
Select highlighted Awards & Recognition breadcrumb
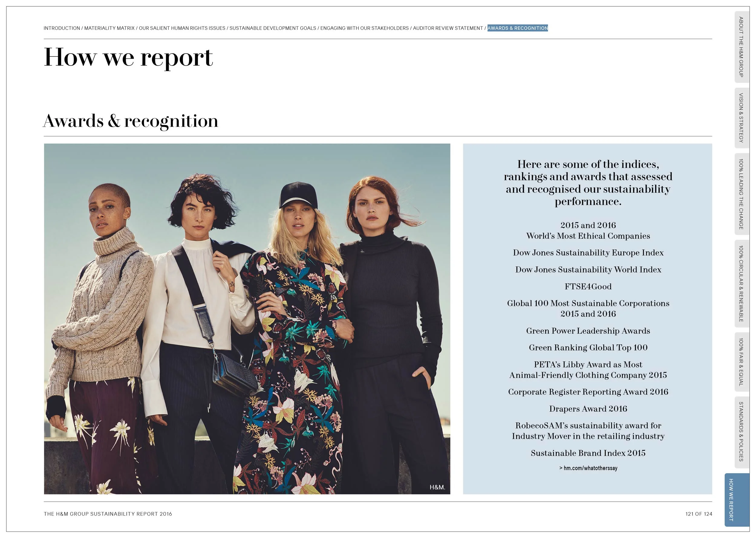tap(517, 28)
